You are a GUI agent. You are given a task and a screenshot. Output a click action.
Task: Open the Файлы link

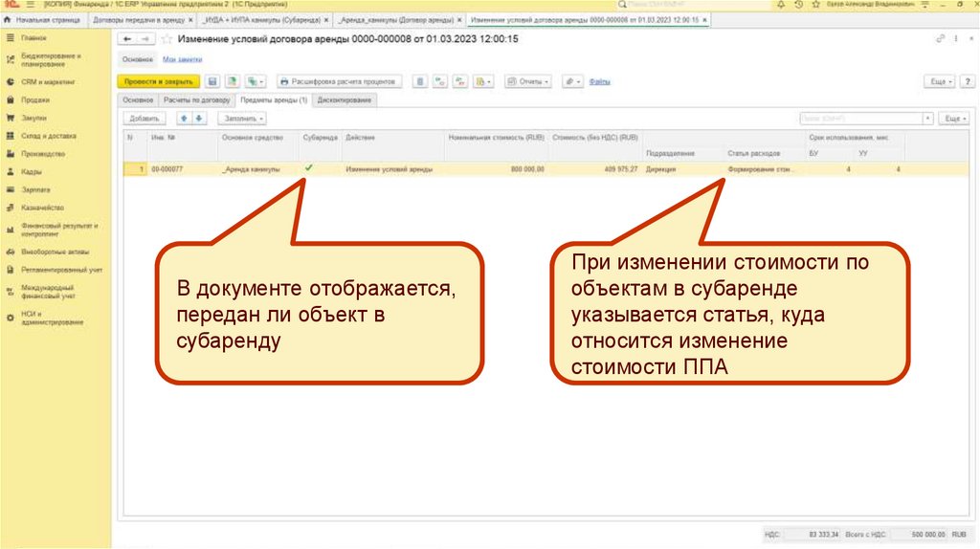(x=599, y=82)
